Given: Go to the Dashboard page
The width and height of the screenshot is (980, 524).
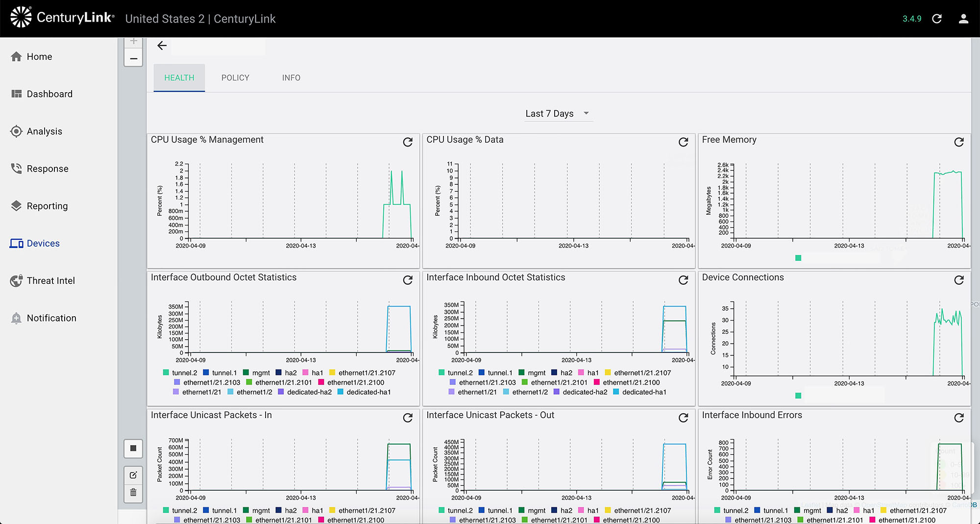Looking at the screenshot, I should (x=49, y=94).
